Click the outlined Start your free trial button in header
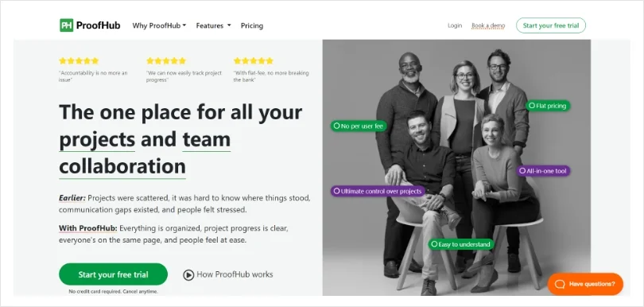The height and width of the screenshot is (307, 644). coord(551,25)
